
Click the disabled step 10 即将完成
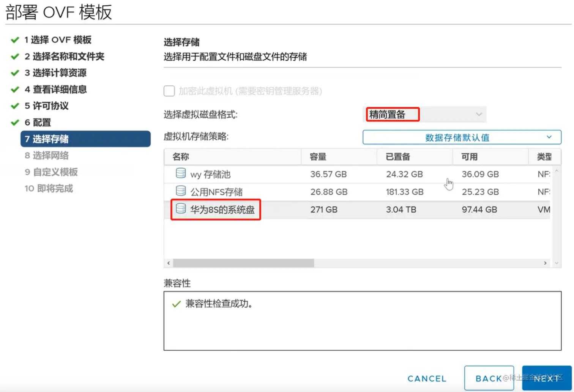49,189
